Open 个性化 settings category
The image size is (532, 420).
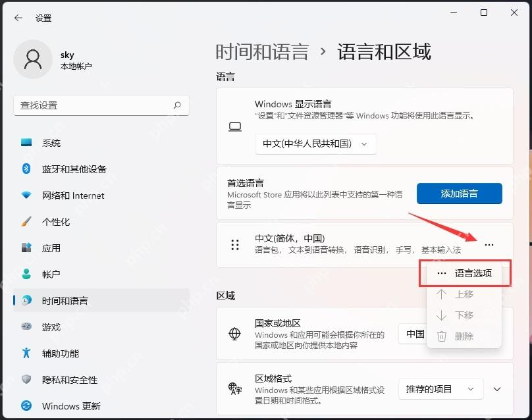101,222
